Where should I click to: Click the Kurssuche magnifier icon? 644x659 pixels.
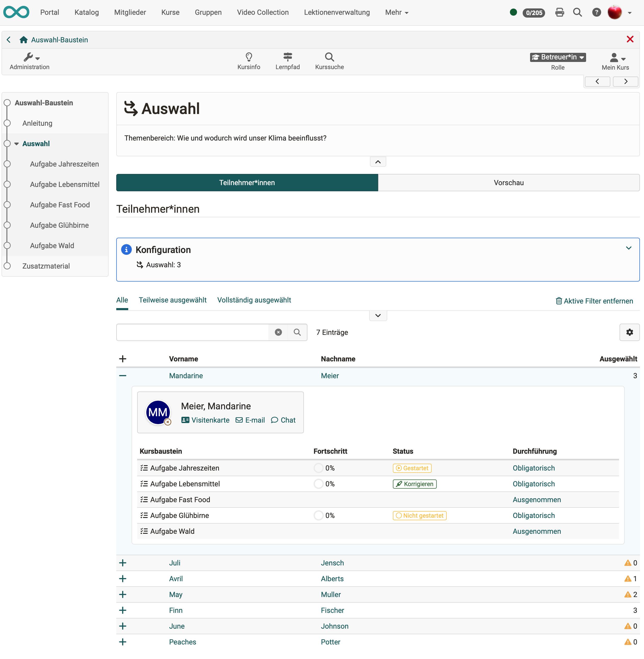click(329, 57)
